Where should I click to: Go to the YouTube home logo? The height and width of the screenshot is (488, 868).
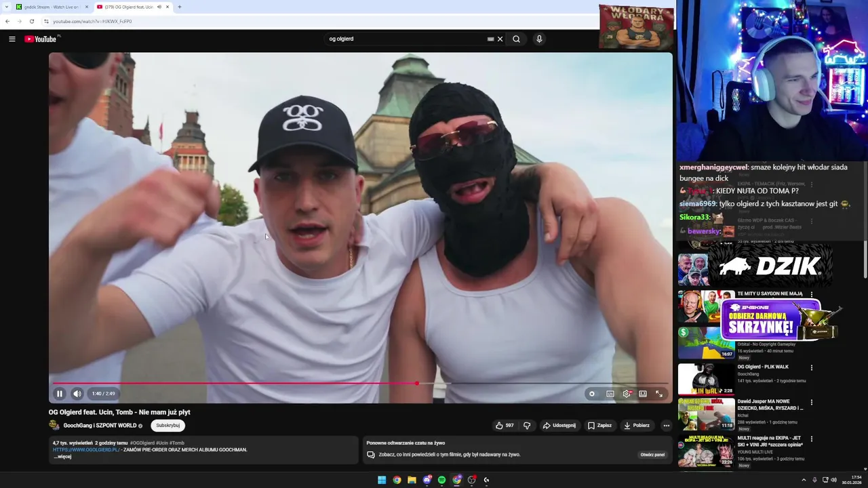[x=42, y=39]
